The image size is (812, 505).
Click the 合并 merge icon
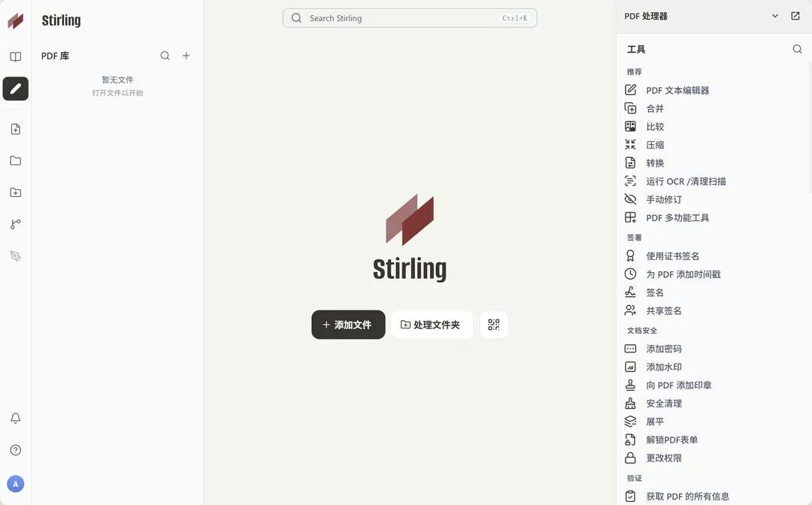pyautogui.click(x=630, y=108)
